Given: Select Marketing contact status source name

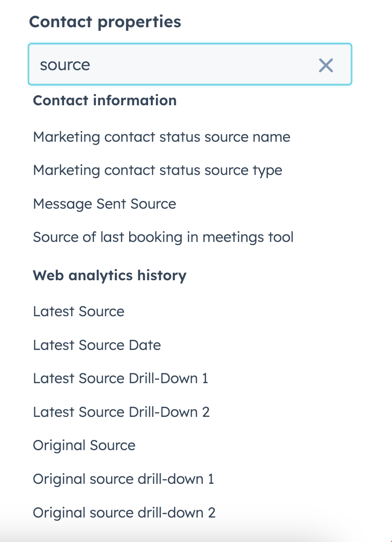Looking at the screenshot, I should [161, 137].
